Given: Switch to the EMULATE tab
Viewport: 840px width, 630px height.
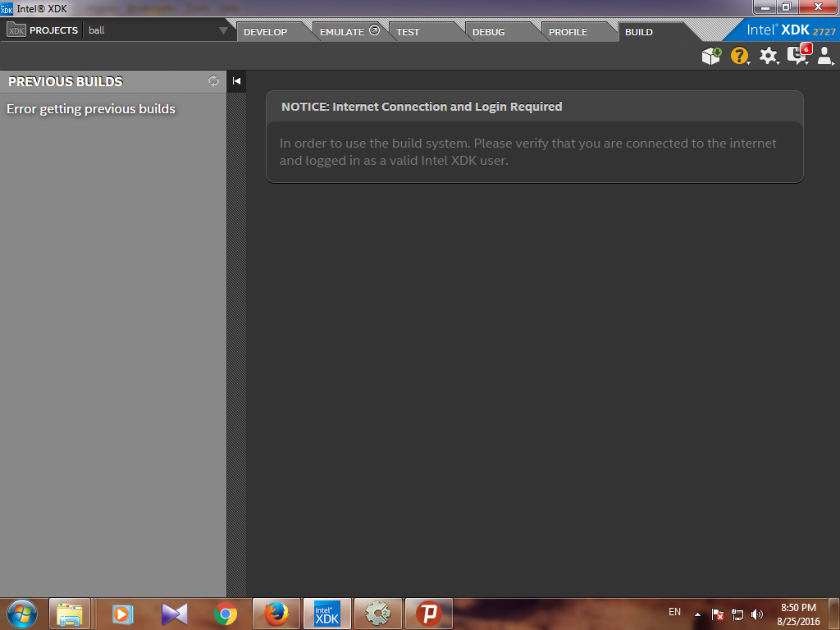Looking at the screenshot, I should point(342,32).
